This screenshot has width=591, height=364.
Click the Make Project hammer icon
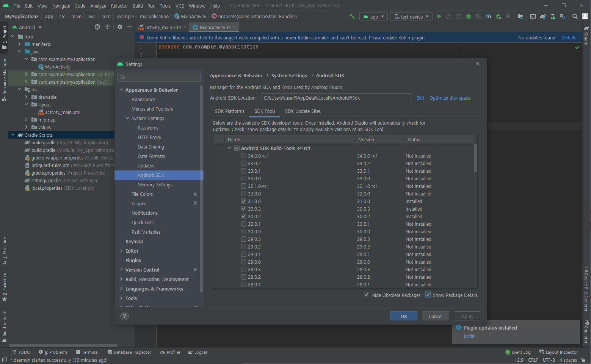coord(352,16)
